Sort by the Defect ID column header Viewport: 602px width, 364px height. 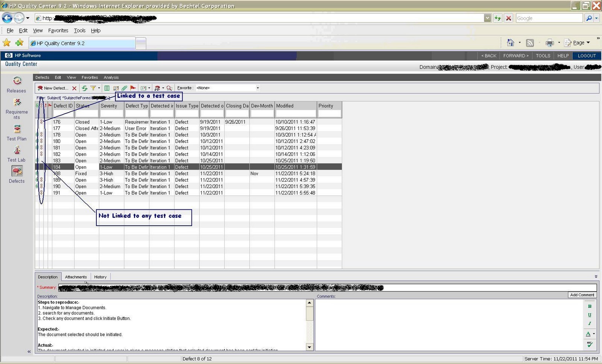click(x=63, y=106)
